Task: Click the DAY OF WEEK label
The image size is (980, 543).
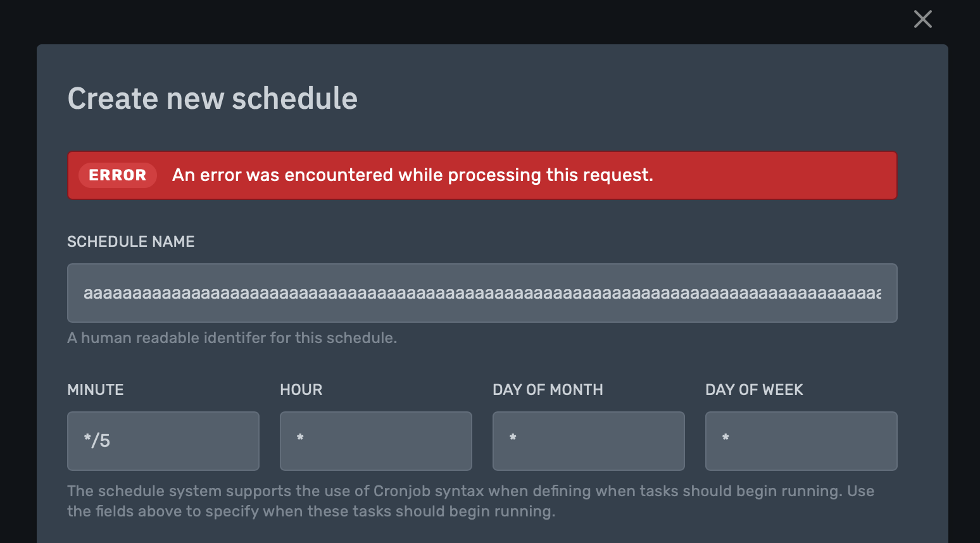Action: [754, 390]
